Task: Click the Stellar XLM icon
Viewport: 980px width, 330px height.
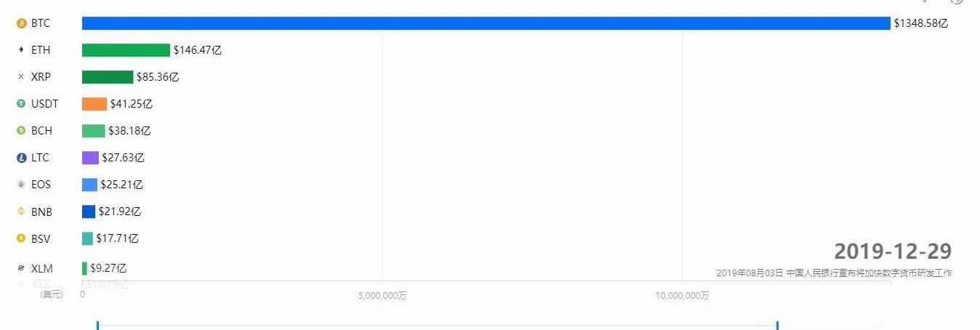Action: coord(21,268)
